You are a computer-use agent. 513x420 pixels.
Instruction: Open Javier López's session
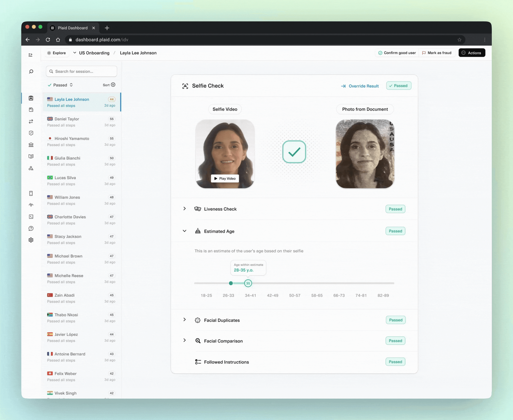pyautogui.click(x=81, y=338)
